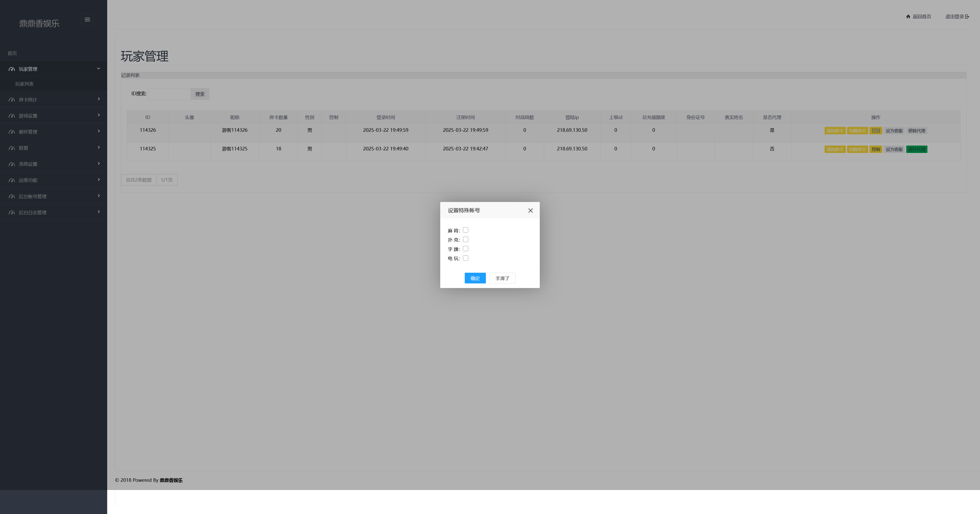Click the gauge icon beside 邮件管理

click(x=12, y=132)
